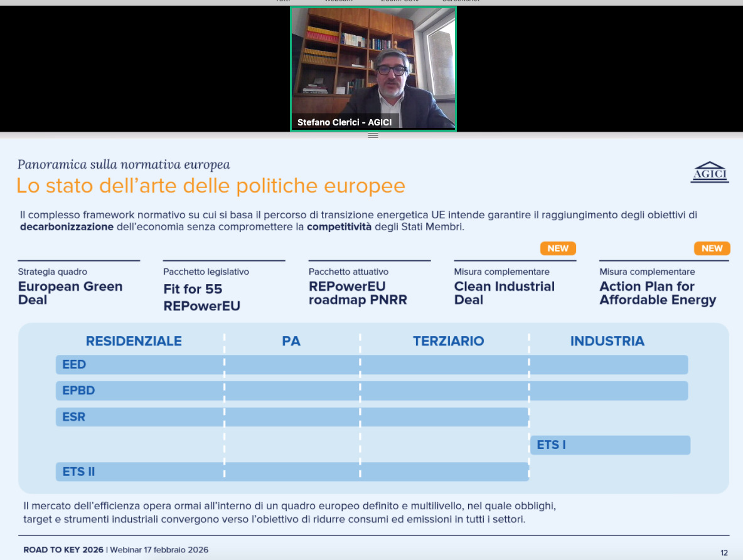Click the subtitle 'Panoramica sulla normativa europea'
Viewport: 743px width, 560px height.
pos(124,164)
